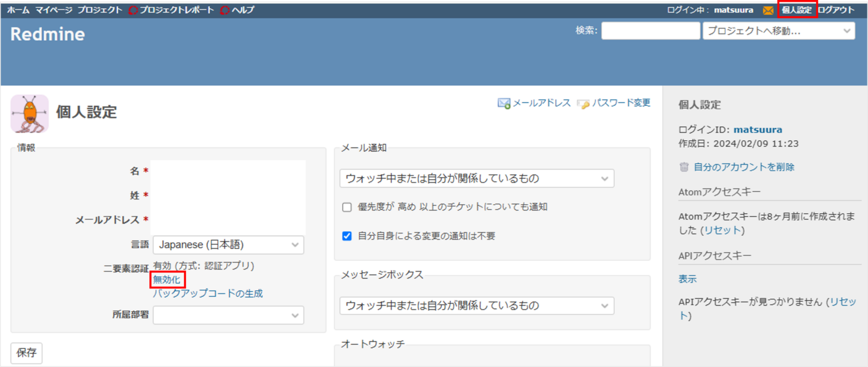The width and height of the screenshot is (868, 367).
Task: Click バックアップコードの生成 link
Action: tap(209, 293)
